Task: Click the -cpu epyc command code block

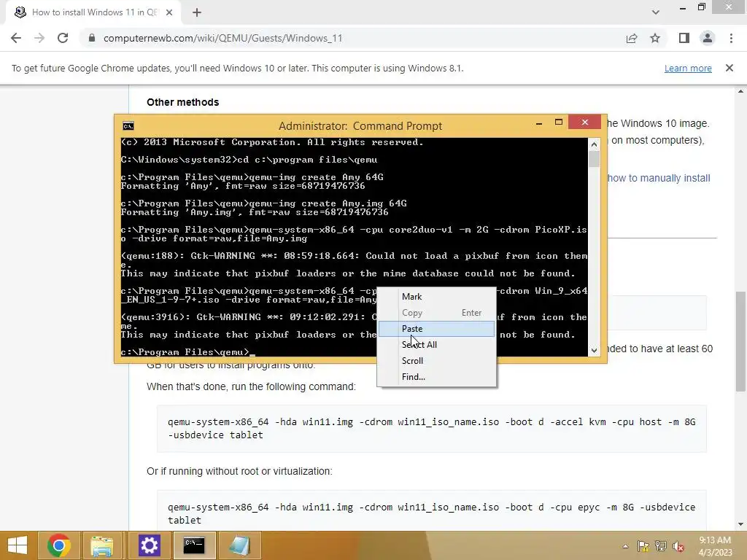Action: point(431,510)
